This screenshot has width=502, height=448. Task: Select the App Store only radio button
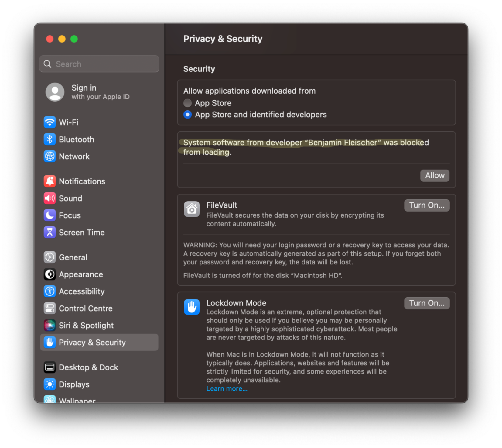[187, 103]
